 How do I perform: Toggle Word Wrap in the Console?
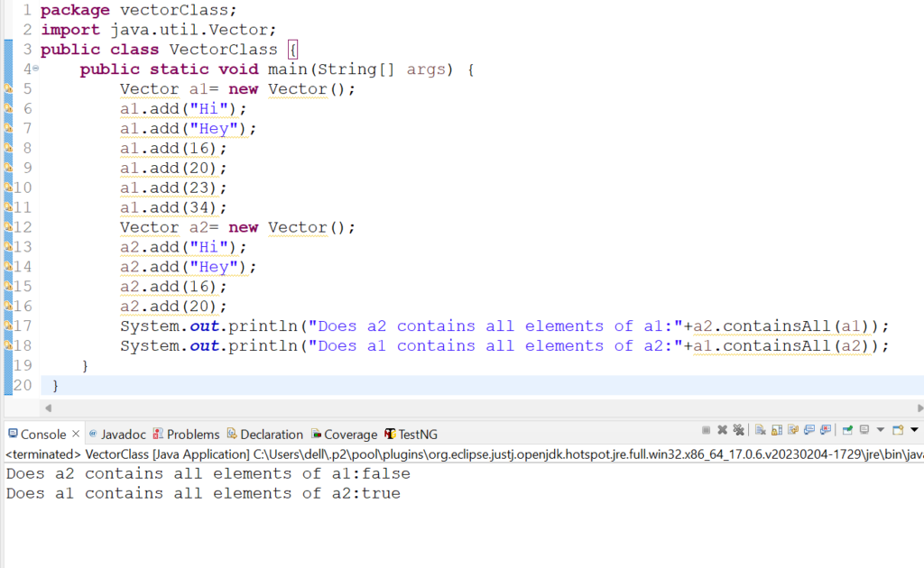click(793, 430)
